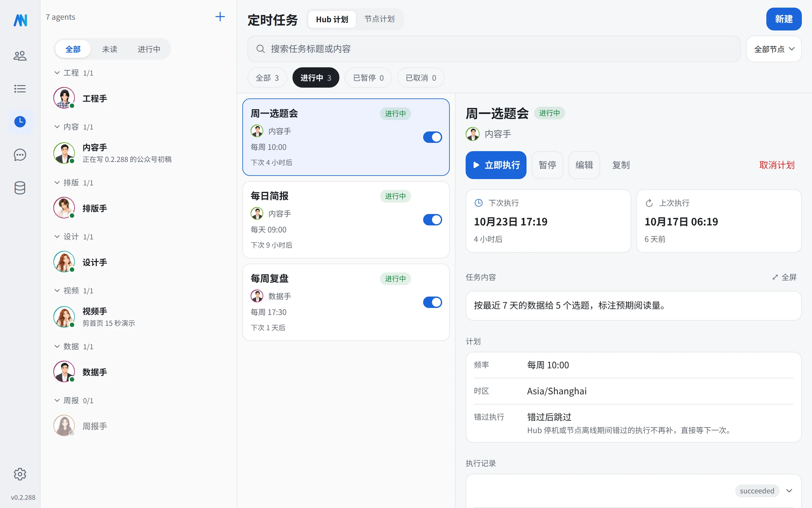Open 排版手 agent avatar

(64, 208)
